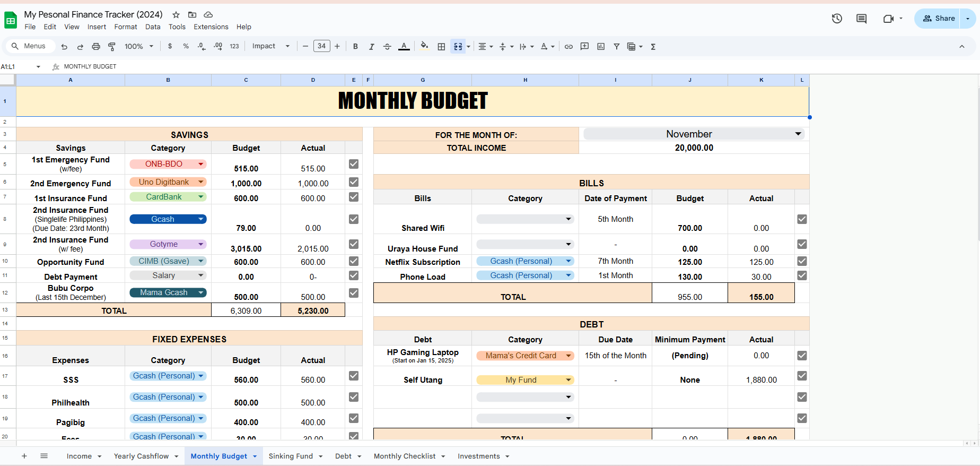Click the font size input field

pyautogui.click(x=321, y=46)
